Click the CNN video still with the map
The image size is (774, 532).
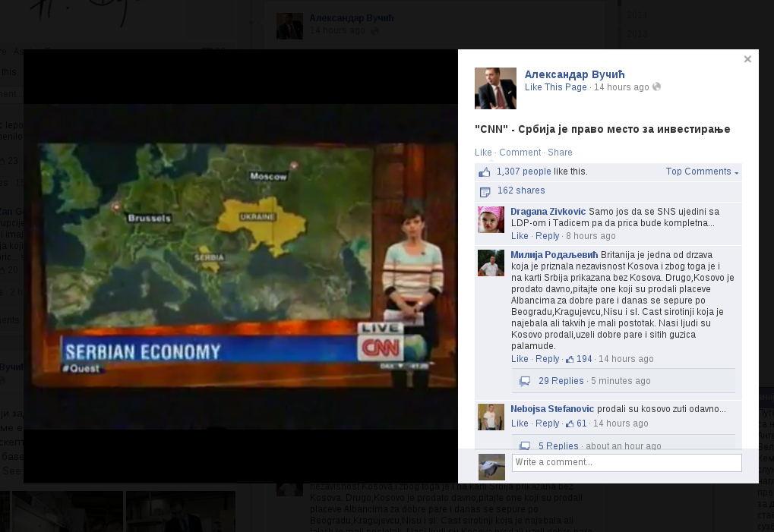[241, 266]
